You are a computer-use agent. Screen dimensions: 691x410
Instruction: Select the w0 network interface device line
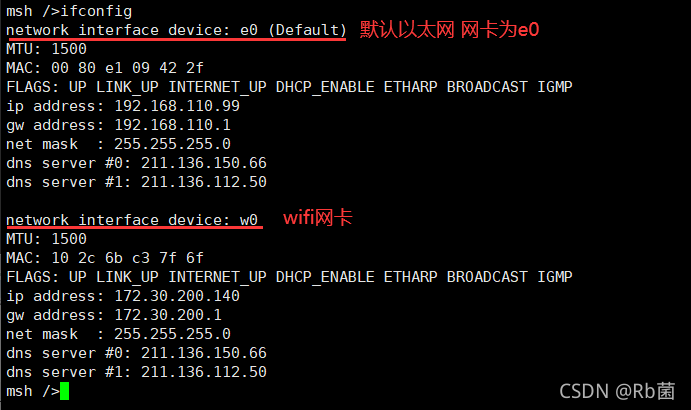tap(132, 220)
